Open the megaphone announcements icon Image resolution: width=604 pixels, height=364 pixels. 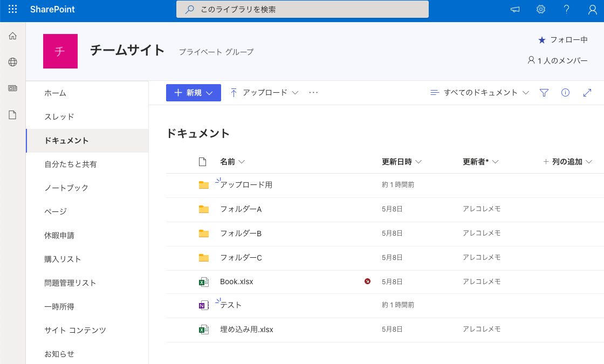click(x=515, y=9)
